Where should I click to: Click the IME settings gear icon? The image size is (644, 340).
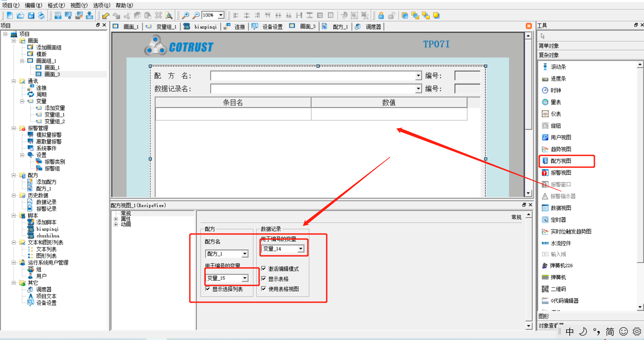point(637,332)
